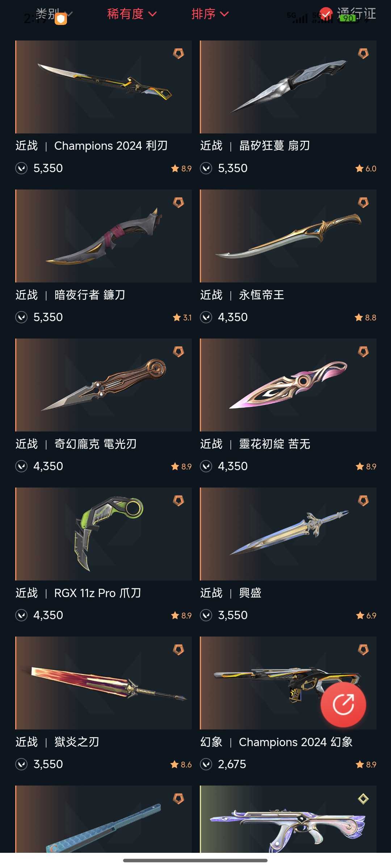Select the 奇幻龐克 電光刃 knife thumbnail
Image resolution: width=391 pixels, height=868 pixels.
coord(104,385)
